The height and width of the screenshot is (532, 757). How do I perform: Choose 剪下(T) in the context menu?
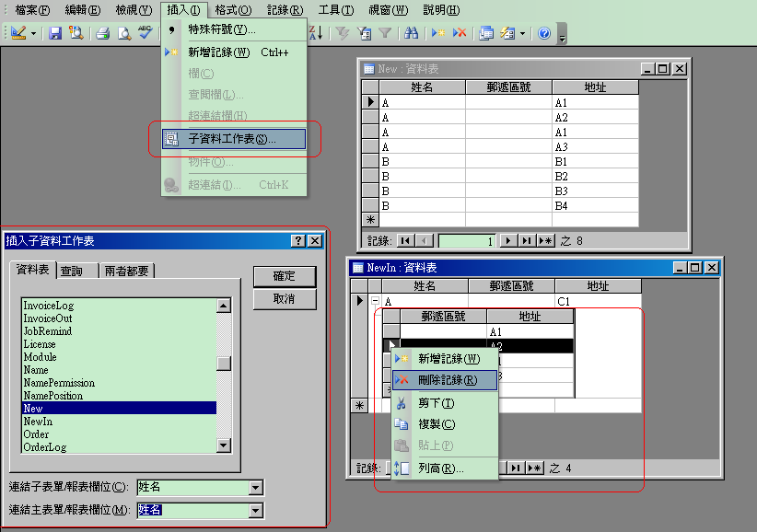[x=445, y=403]
